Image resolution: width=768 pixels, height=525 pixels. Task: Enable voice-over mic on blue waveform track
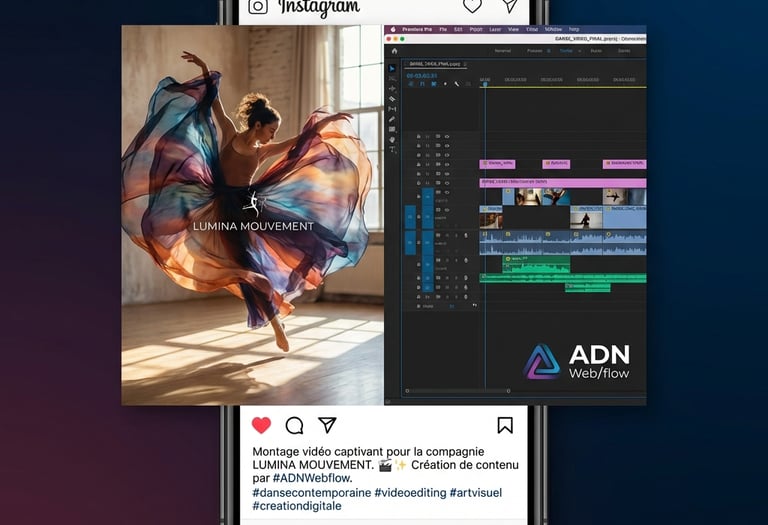[x=466, y=236]
